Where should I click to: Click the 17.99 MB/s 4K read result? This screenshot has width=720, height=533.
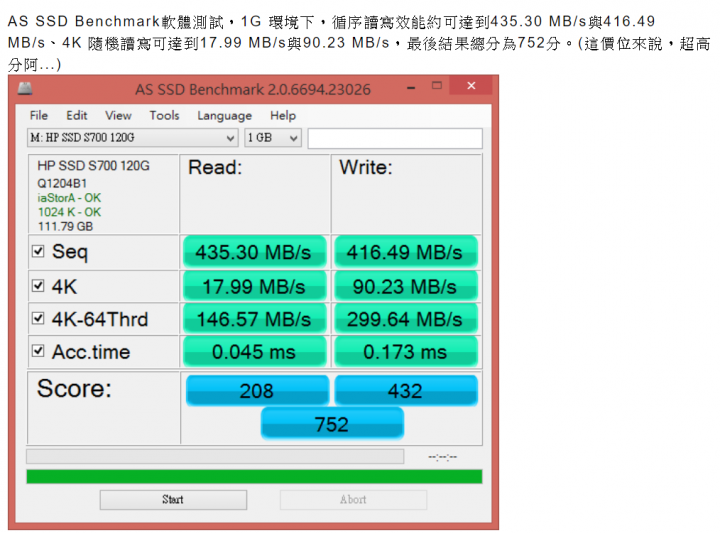(254, 286)
